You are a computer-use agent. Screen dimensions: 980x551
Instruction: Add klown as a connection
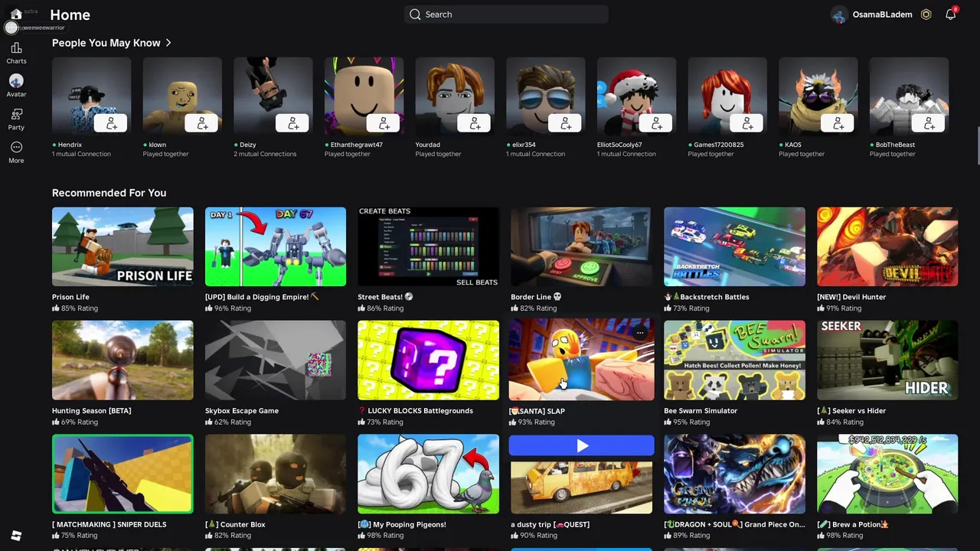[202, 123]
